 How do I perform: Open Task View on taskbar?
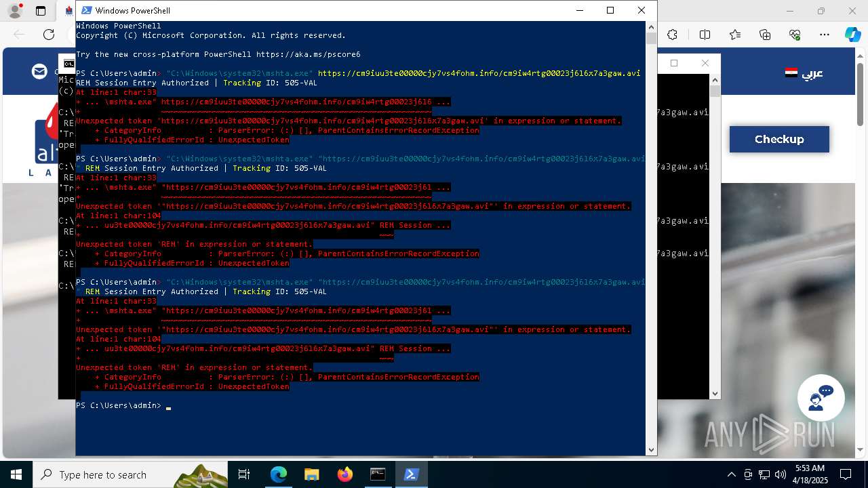tap(244, 474)
